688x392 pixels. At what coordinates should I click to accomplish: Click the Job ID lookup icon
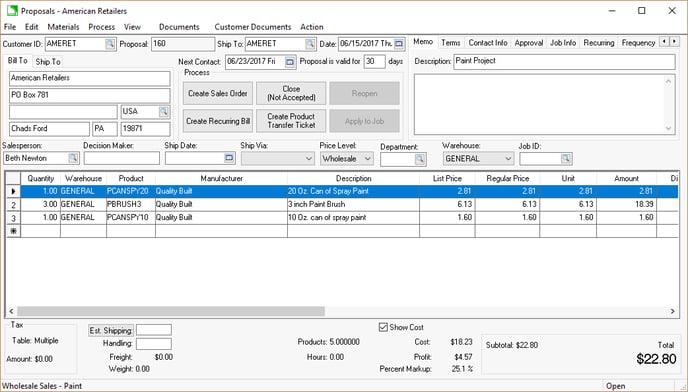pyautogui.click(x=566, y=158)
